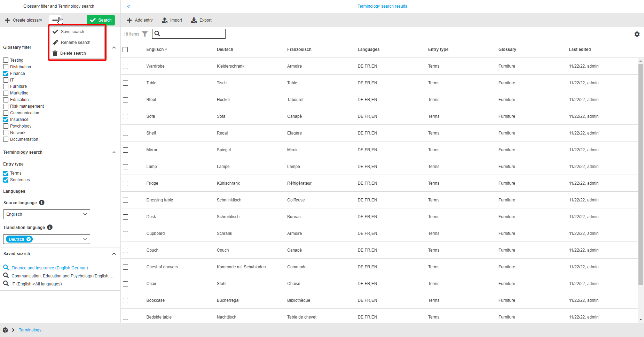Click the green Search button
The height and width of the screenshot is (337, 644).
click(101, 20)
